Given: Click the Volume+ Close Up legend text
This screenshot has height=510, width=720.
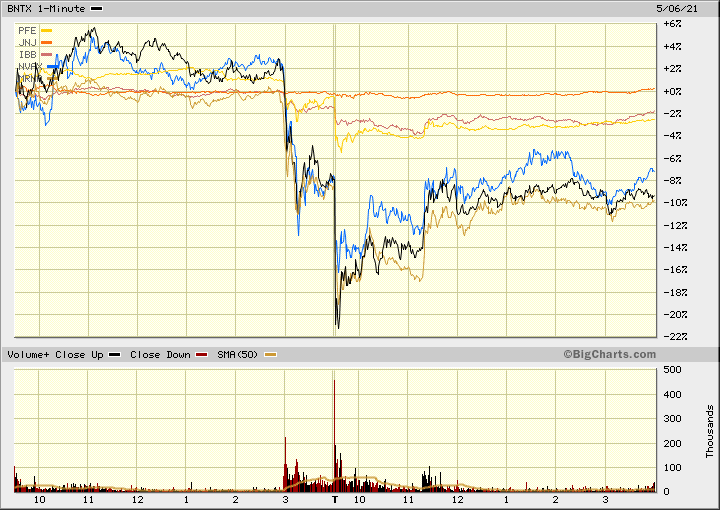Looking at the screenshot, I should click(56, 354).
